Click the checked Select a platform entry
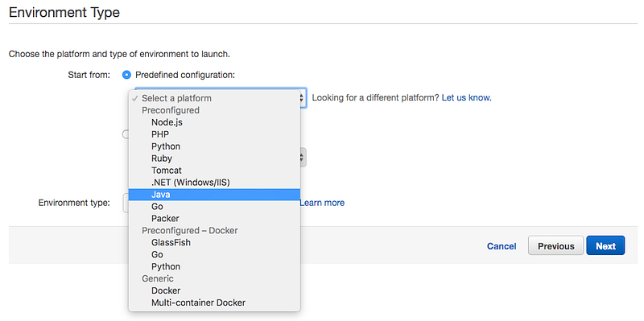 (214, 98)
